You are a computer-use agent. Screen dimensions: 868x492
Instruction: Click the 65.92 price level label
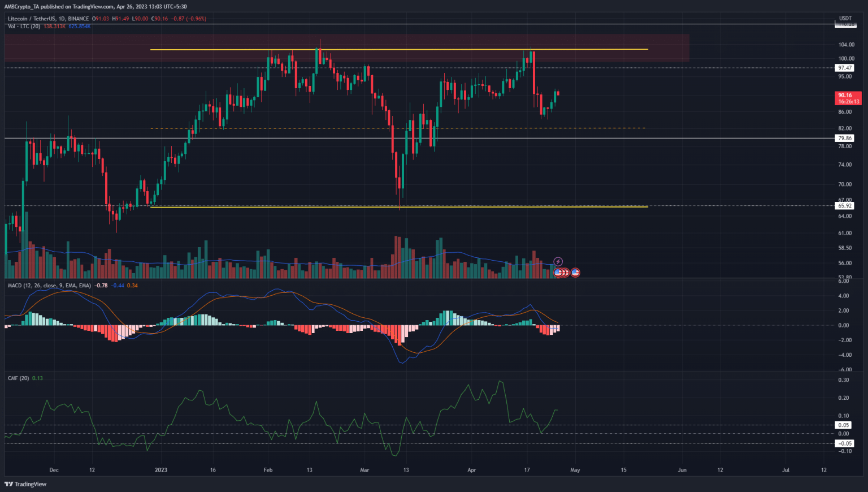(x=845, y=206)
